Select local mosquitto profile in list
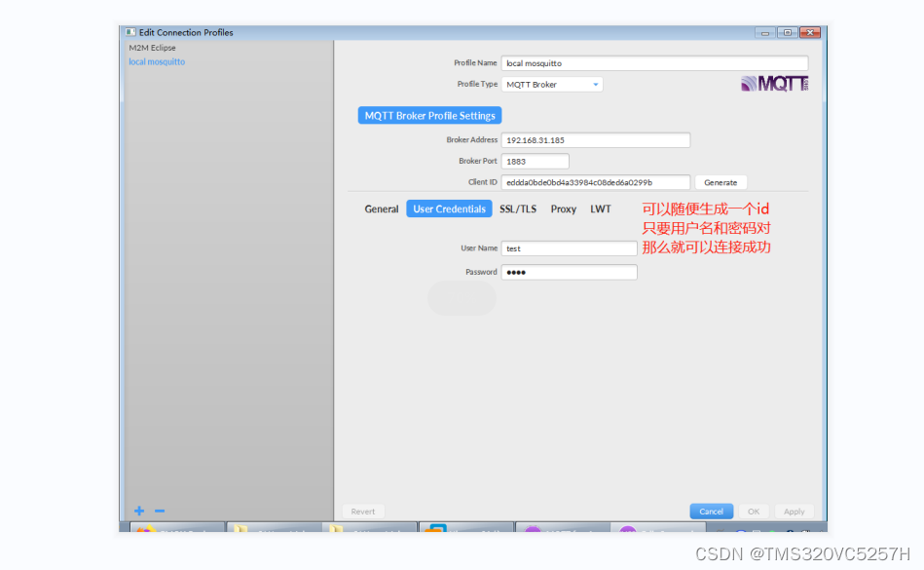 [157, 62]
